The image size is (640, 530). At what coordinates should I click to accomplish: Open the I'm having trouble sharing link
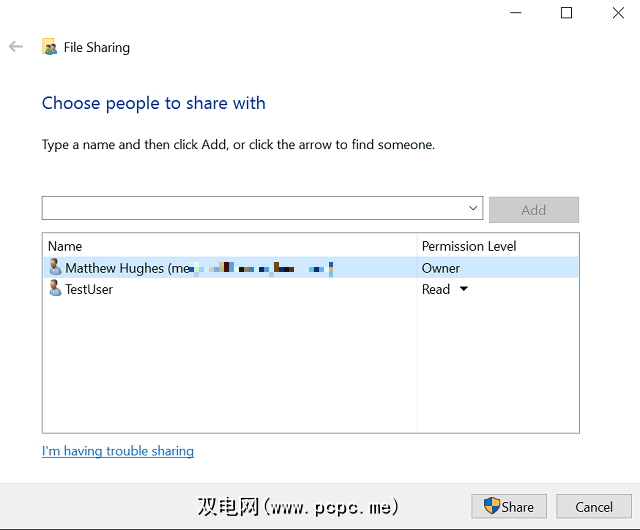point(118,451)
